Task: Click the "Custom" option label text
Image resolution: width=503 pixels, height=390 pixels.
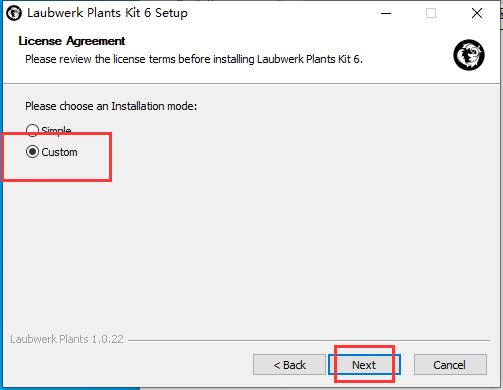Action: [x=59, y=152]
